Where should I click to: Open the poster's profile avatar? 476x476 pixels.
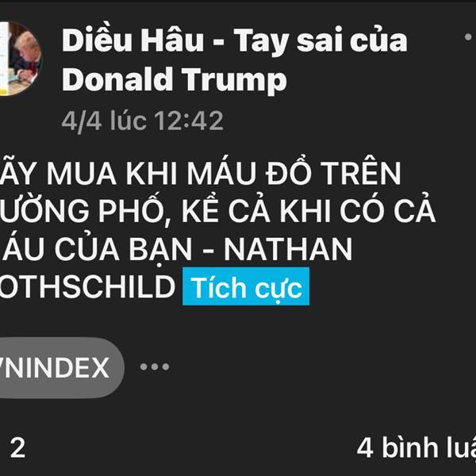20,58
